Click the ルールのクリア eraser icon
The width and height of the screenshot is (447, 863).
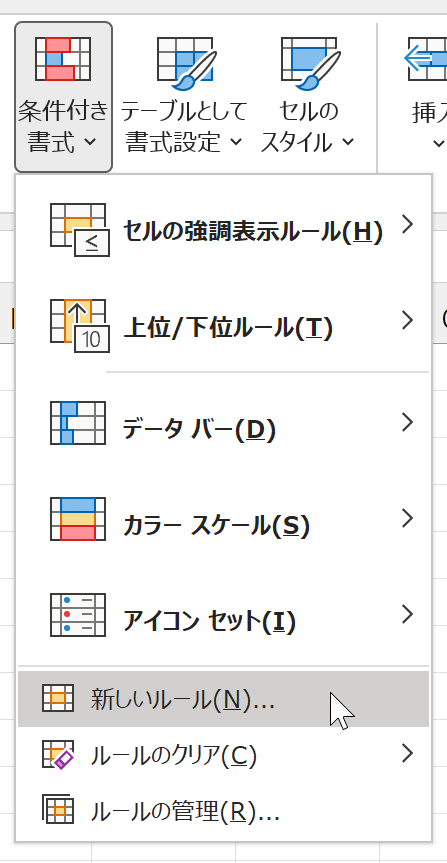(58, 755)
